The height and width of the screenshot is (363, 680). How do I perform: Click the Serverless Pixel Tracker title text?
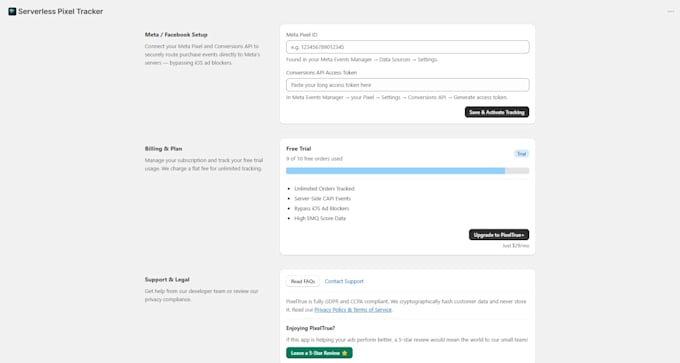click(61, 12)
